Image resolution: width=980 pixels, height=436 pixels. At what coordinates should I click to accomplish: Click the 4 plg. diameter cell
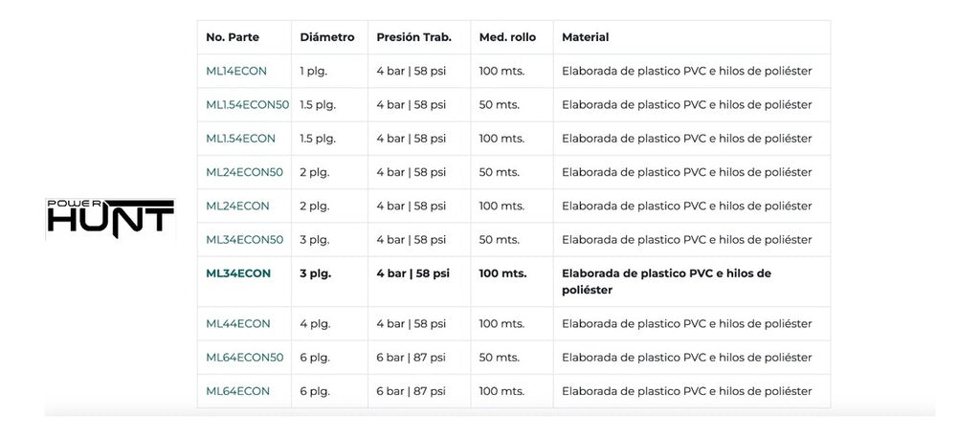(315, 323)
